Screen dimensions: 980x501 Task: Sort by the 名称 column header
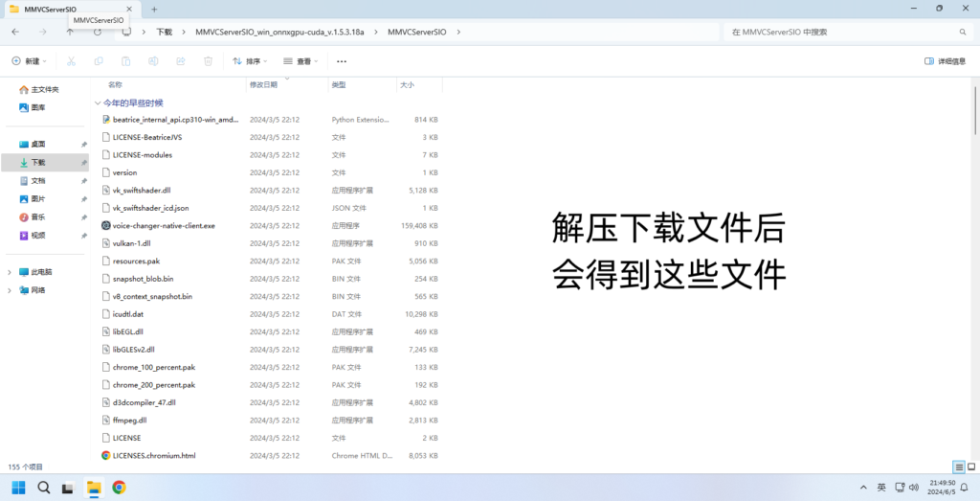coord(115,84)
